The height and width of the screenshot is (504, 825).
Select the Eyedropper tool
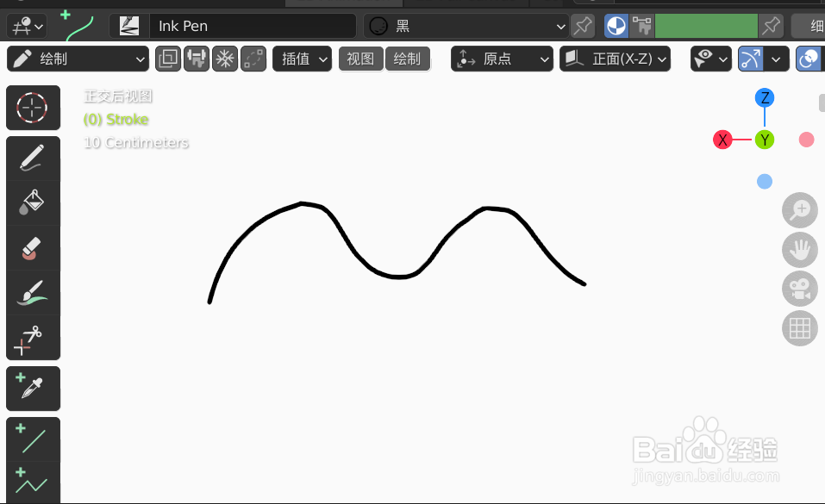click(33, 389)
